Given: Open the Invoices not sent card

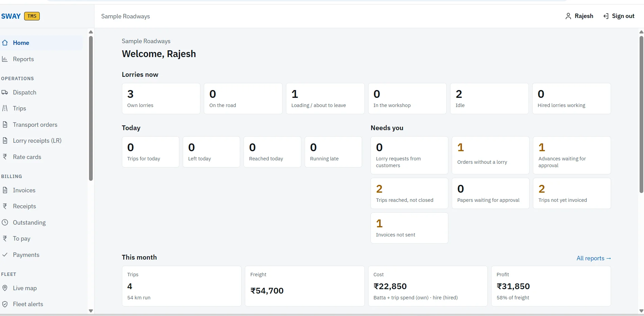Looking at the screenshot, I should (409, 228).
